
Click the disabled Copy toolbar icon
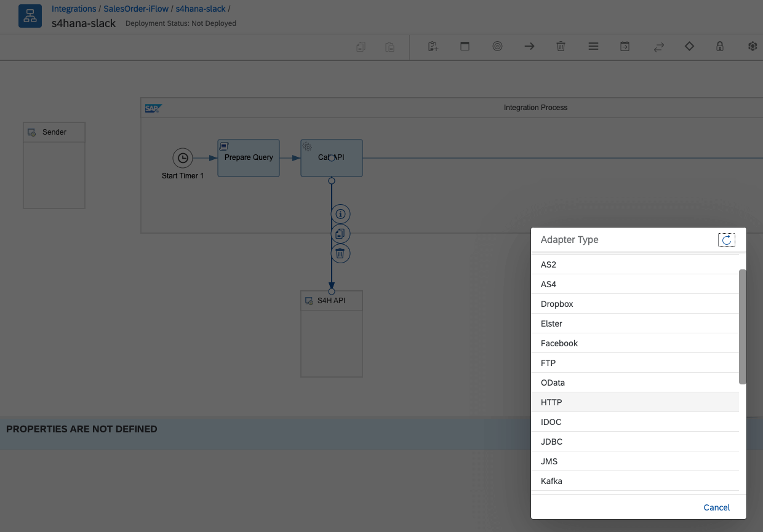pos(361,47)
